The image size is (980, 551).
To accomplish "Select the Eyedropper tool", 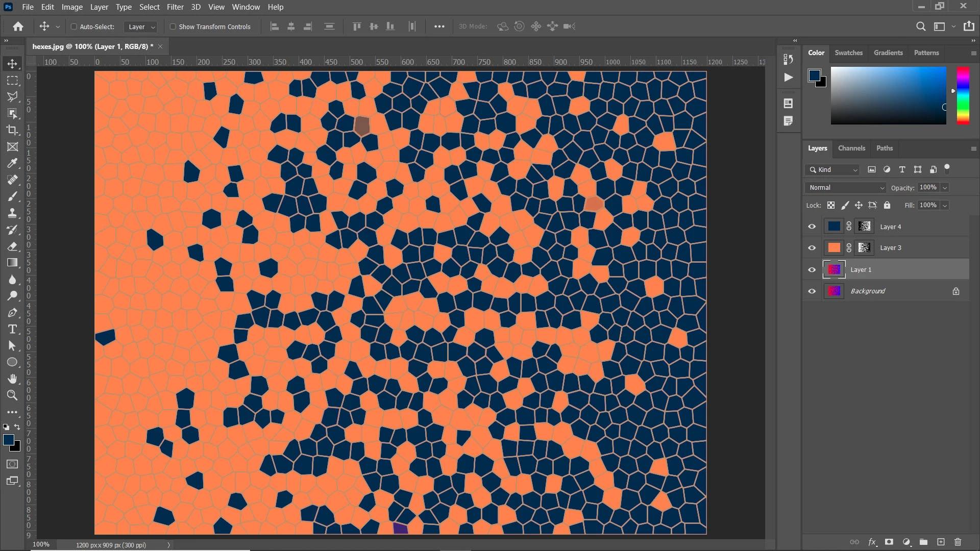I will 12,163.
